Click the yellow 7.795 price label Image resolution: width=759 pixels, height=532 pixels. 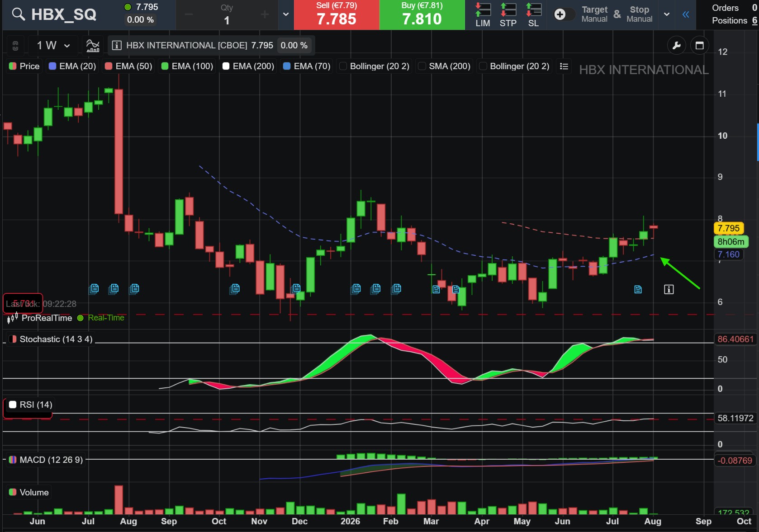coord(728,228)
